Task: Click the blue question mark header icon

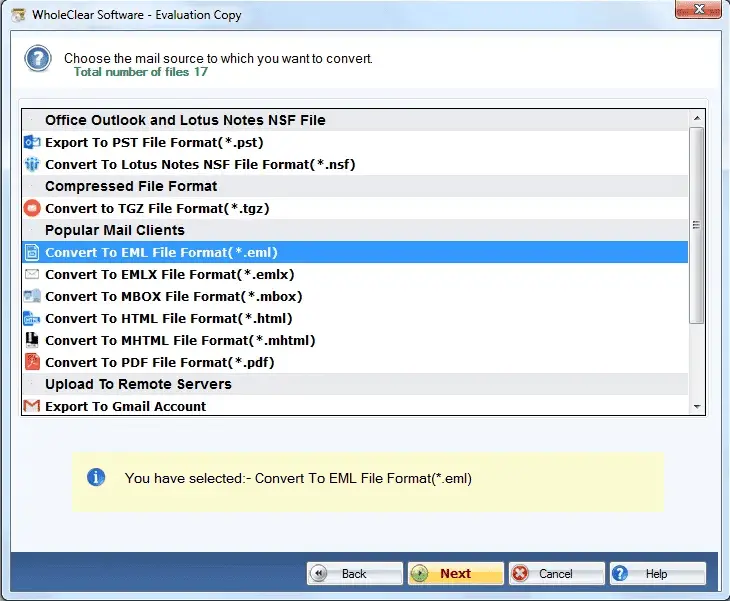Action: [38, 59]
